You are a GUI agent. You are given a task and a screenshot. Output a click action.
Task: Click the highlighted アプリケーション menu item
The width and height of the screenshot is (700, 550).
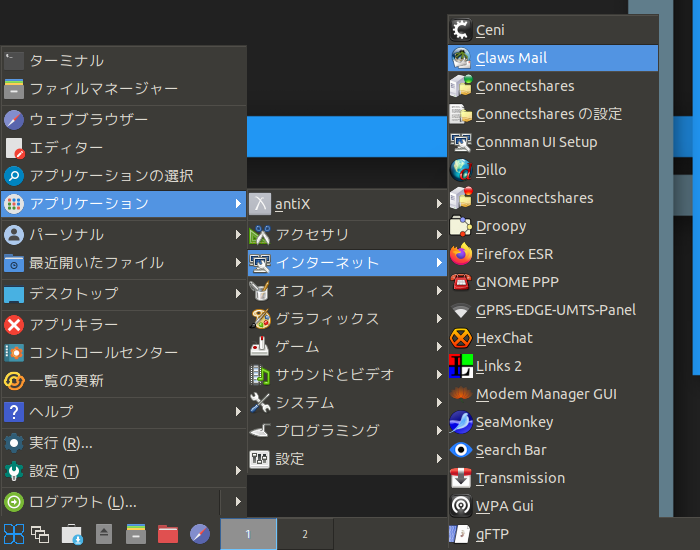[x=124, y=204]
